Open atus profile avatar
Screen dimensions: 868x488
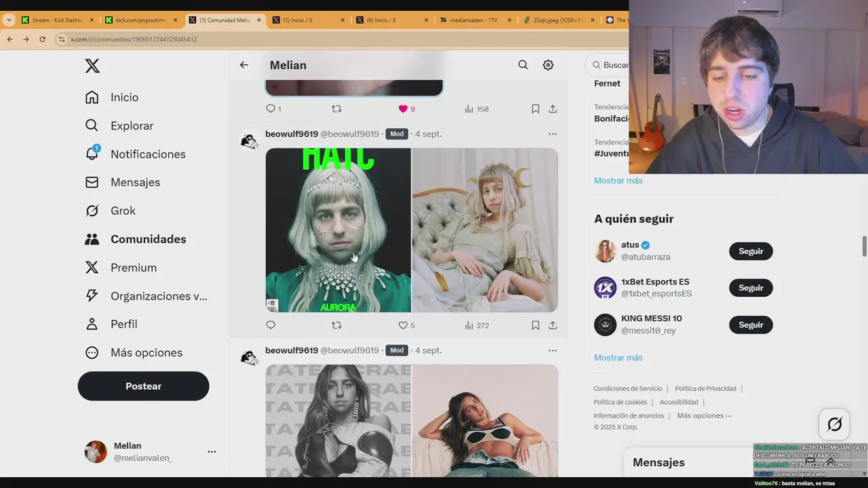click(x=605, y=251)
